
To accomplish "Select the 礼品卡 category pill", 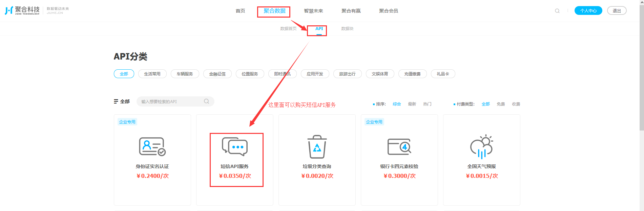I will pyautogui.click(x=443, y=74).
